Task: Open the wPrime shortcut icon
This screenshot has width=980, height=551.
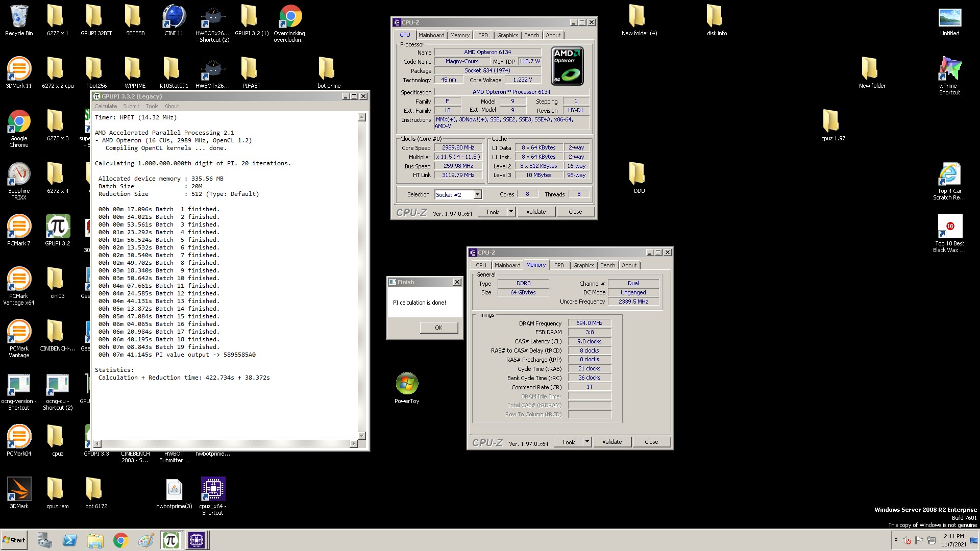Action: tap(950, 76)
